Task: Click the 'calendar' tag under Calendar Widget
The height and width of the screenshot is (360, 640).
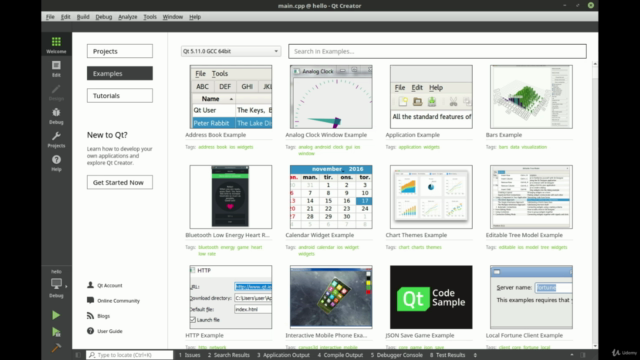Action: click(325, 247)
